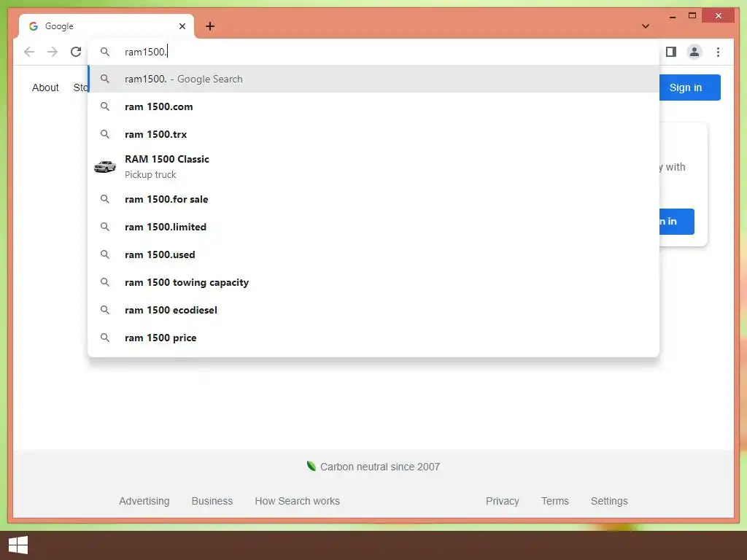This screenshot has height=560, width=747.
Task: Click the magnifier icon in the address bar
Action: coord(105,52)
